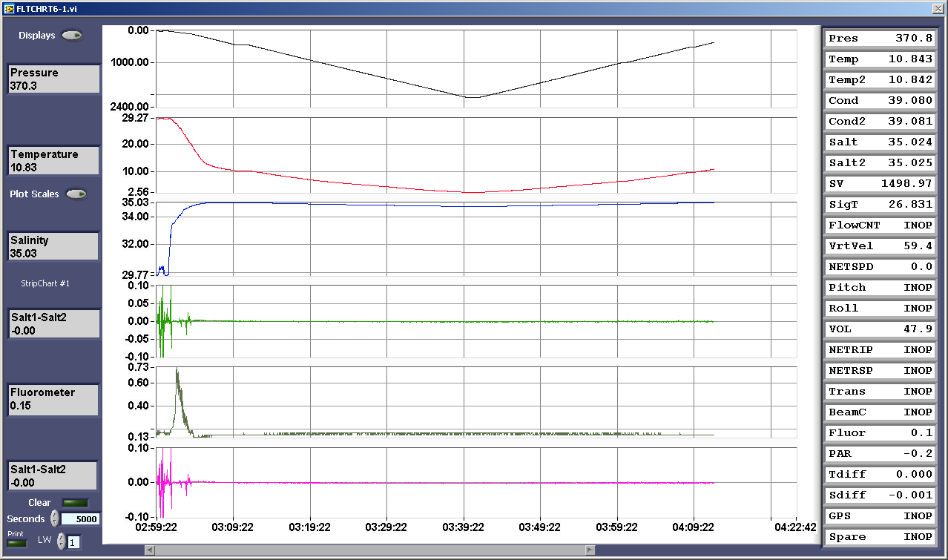
Task: Select the Temp 10.843 readout
Action: (880, 59)
